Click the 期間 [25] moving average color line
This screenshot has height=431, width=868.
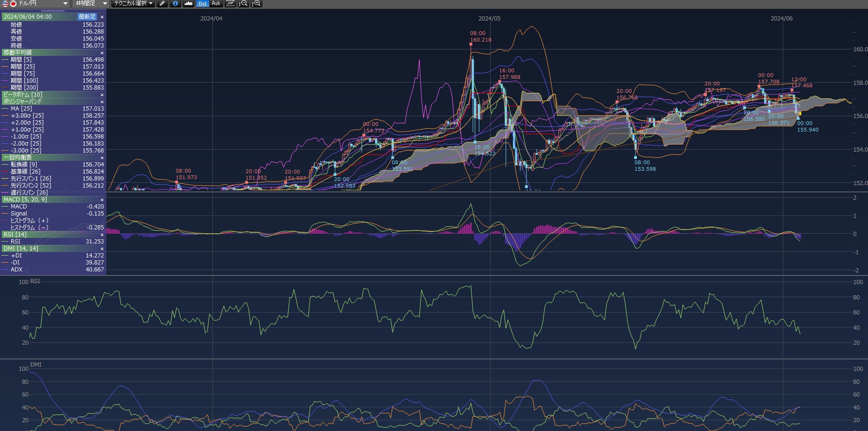(x=5, y=67)
